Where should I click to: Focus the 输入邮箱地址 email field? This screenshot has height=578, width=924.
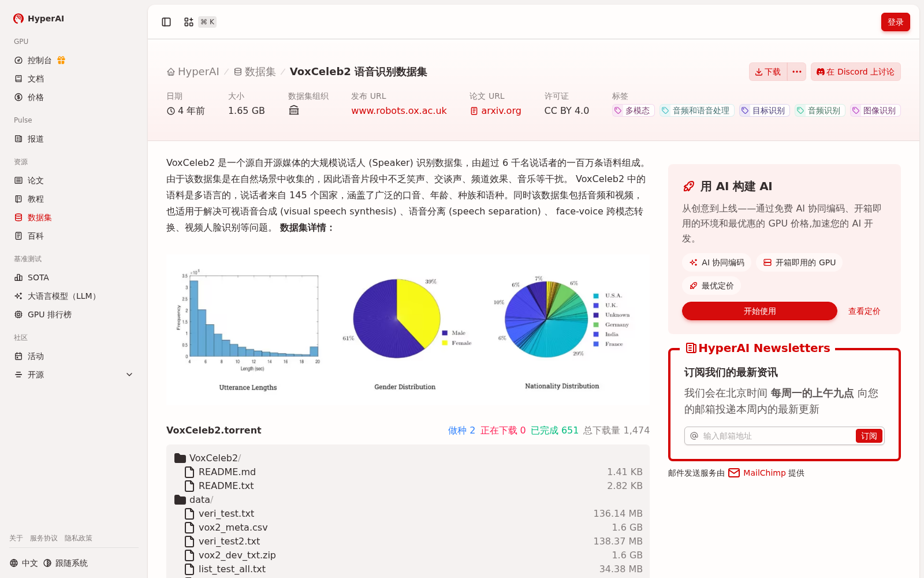point(777,436)
